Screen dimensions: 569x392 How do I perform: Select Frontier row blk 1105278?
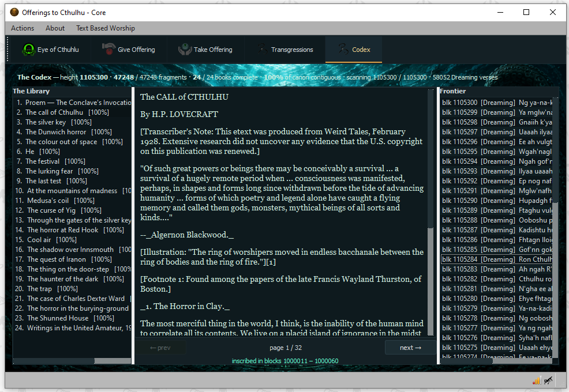496,318
